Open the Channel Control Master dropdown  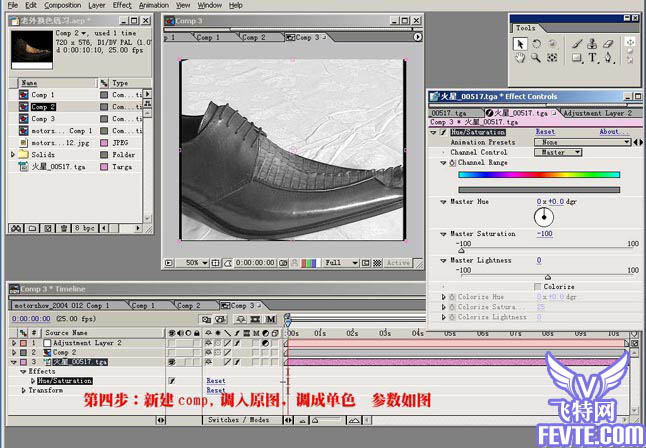[558, 152]
